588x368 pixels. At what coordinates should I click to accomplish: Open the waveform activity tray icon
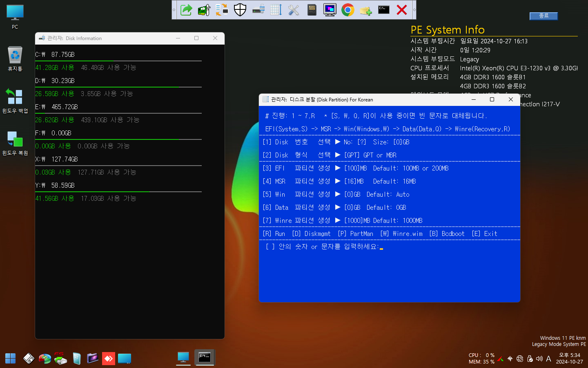coord(510,359)
